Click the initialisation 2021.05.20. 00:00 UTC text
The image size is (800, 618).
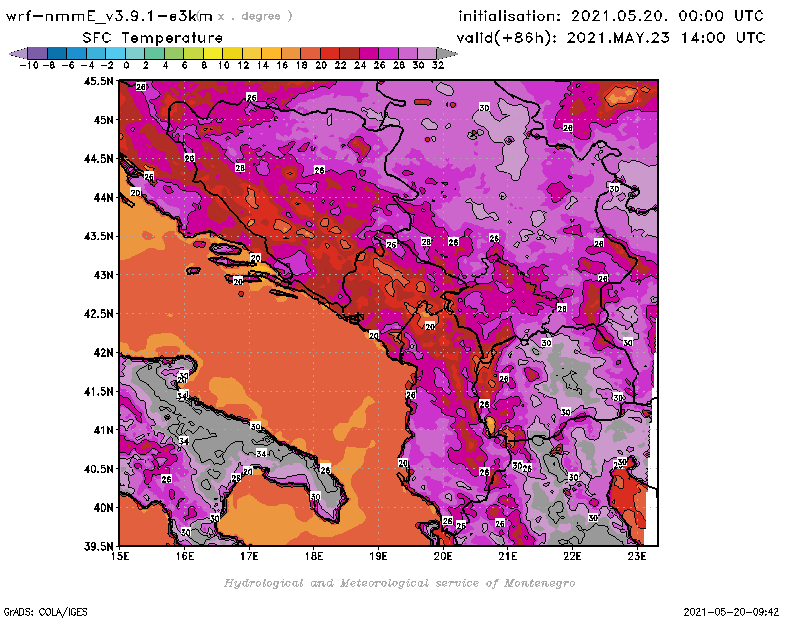pyautogui.click(x=611, y=16)
